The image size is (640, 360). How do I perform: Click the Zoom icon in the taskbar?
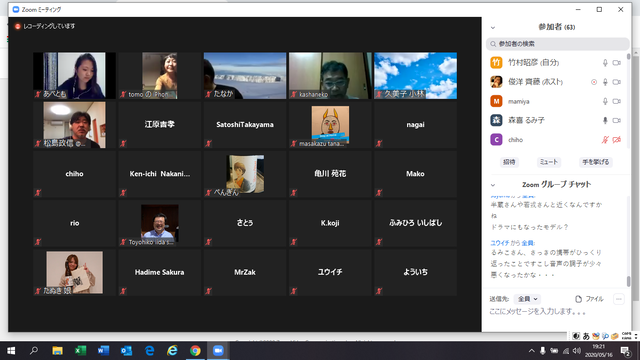tap(218, 351)
